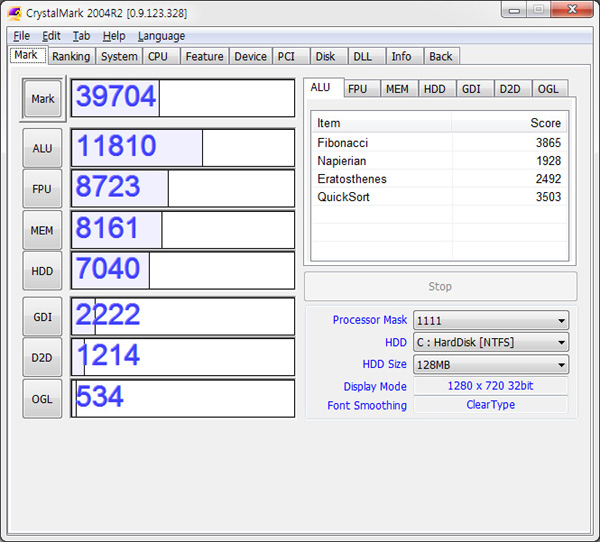Open the Help menu
Image resolution: width=600 pixels, height=542 pixels.
[114, 36]
